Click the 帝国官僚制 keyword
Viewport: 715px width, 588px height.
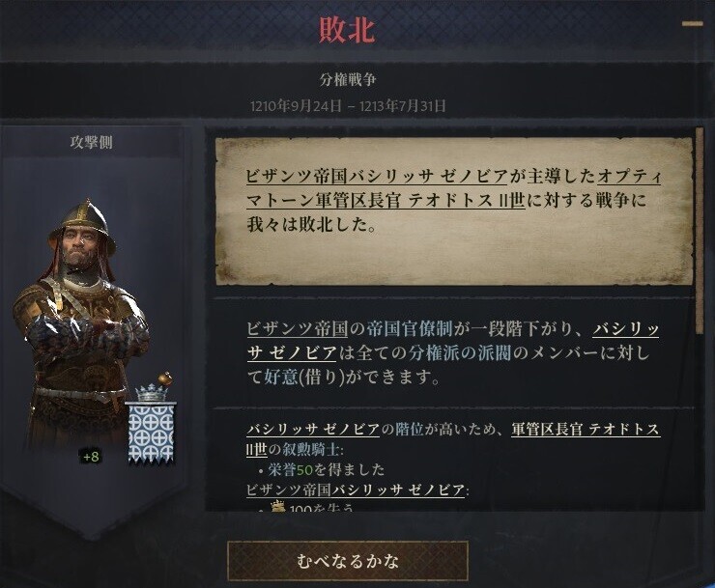tap(410, 328)
